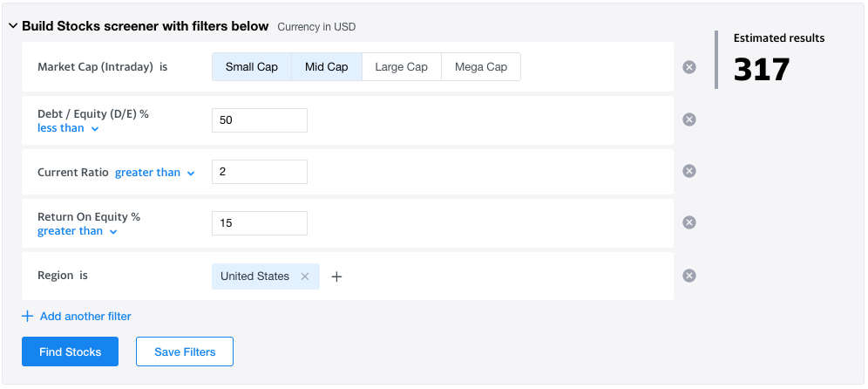Focus the Debt / Equity value field
868x389 pixels.
point(260,120)
